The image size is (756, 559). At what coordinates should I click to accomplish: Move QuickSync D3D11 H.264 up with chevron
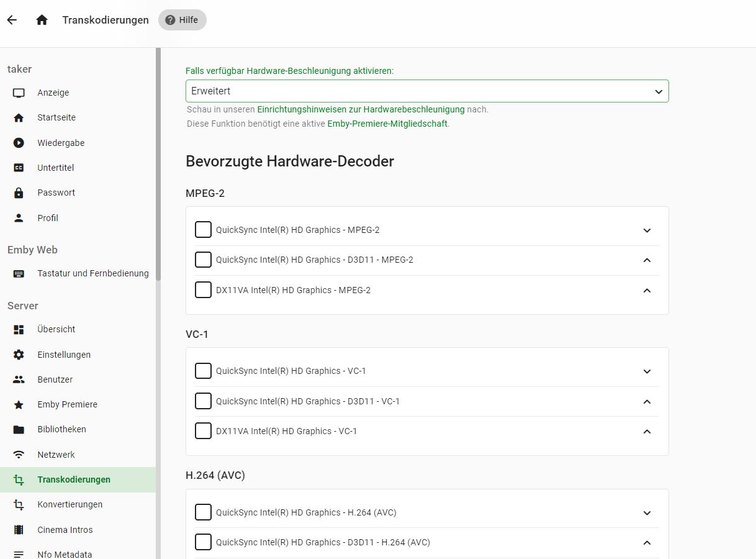647,543
